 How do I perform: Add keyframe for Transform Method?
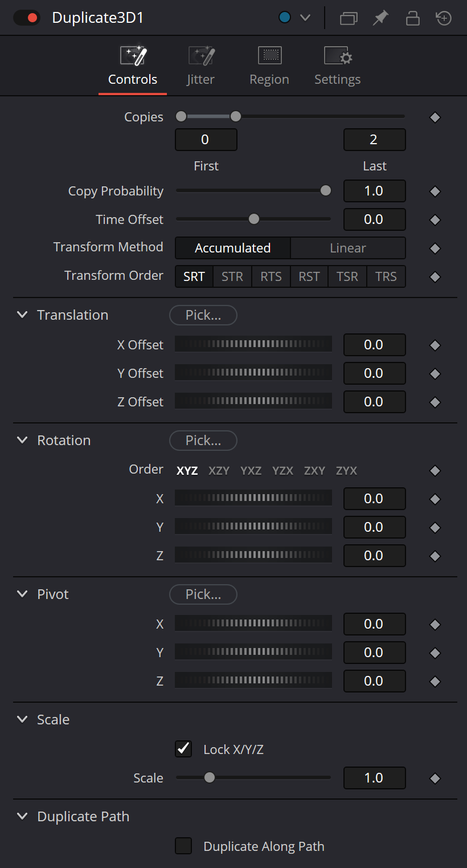(435, 248)
